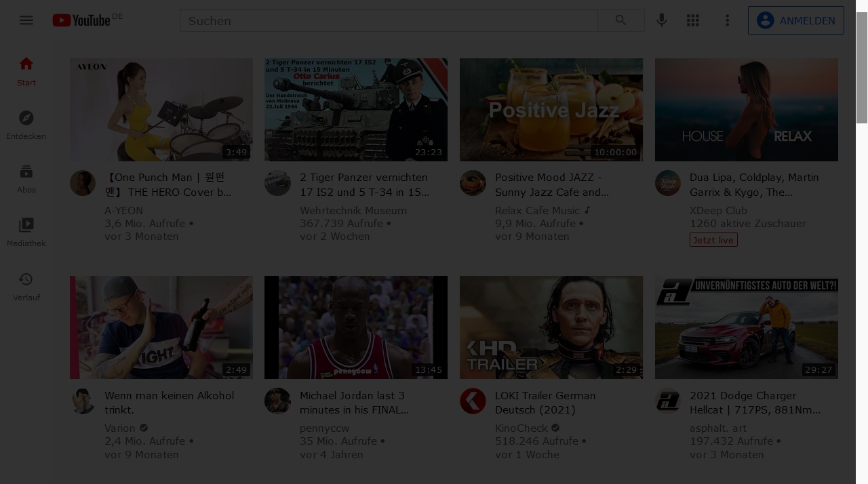Click the A-YEON channel avatar
Viewport: 868px width, 484px height.
click(x=83, y=183)
